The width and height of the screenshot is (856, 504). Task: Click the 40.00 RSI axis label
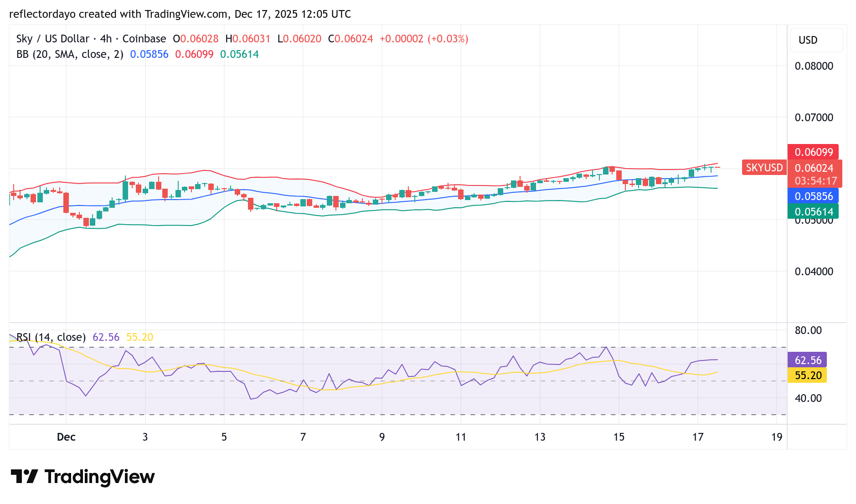[x=808, y=398]
